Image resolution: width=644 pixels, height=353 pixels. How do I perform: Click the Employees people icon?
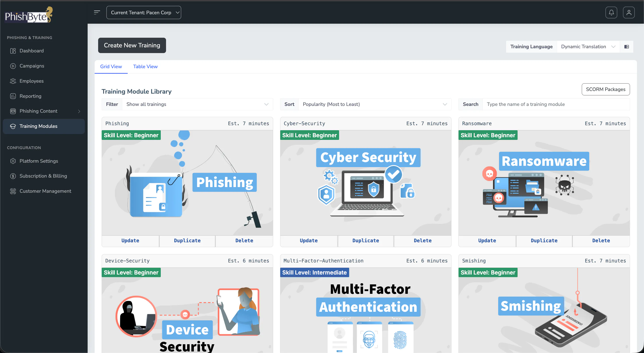13,81
